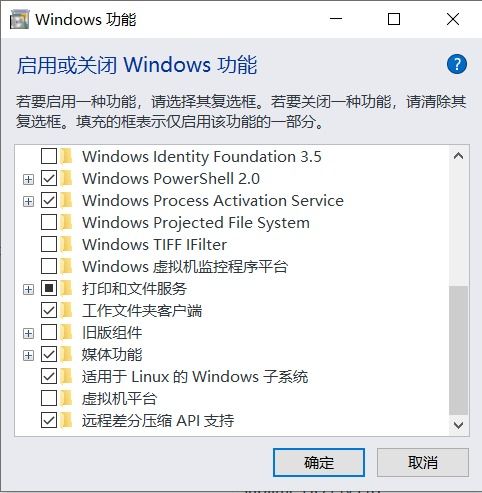Expand the Windows PowerShell 2.0 node
This screenshot has width=482, height=493.
coord(29,180)
